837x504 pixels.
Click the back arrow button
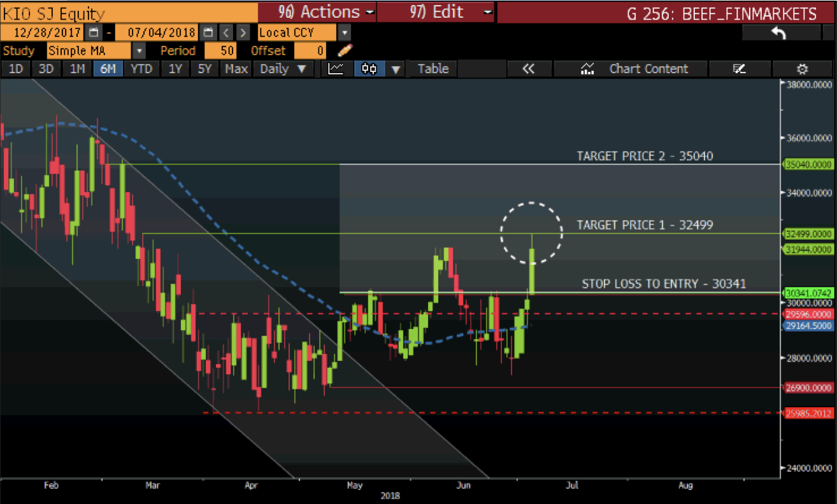[778, 33]
